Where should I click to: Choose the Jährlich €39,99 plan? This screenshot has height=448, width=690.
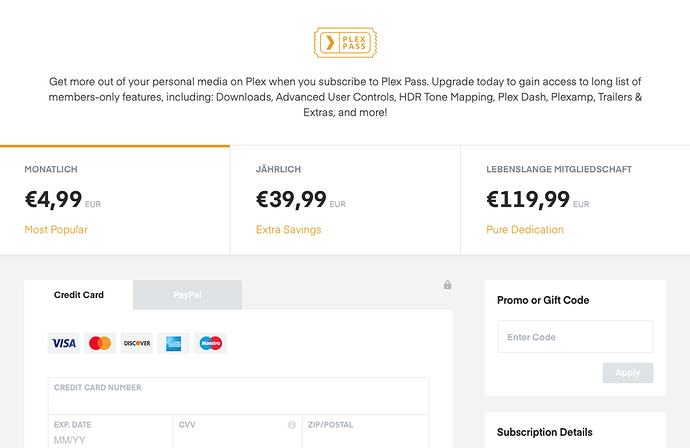[345, 200]
